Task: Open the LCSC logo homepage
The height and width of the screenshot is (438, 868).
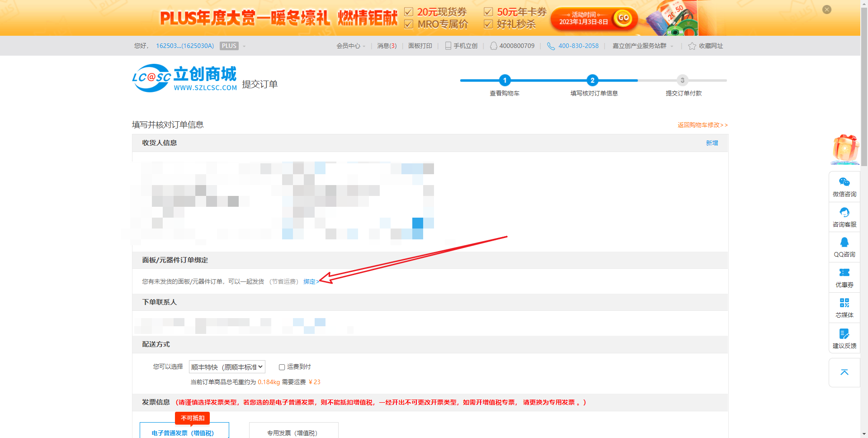Action: click(184, 78)
